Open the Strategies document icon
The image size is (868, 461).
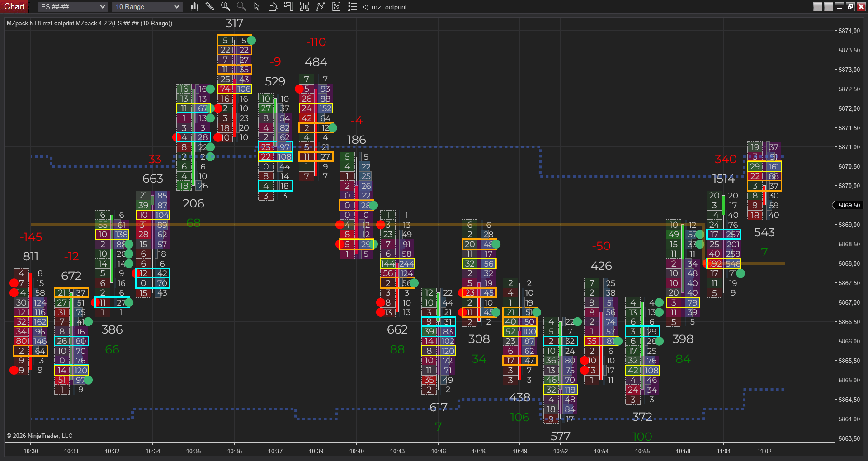click(x=336, y=6)
